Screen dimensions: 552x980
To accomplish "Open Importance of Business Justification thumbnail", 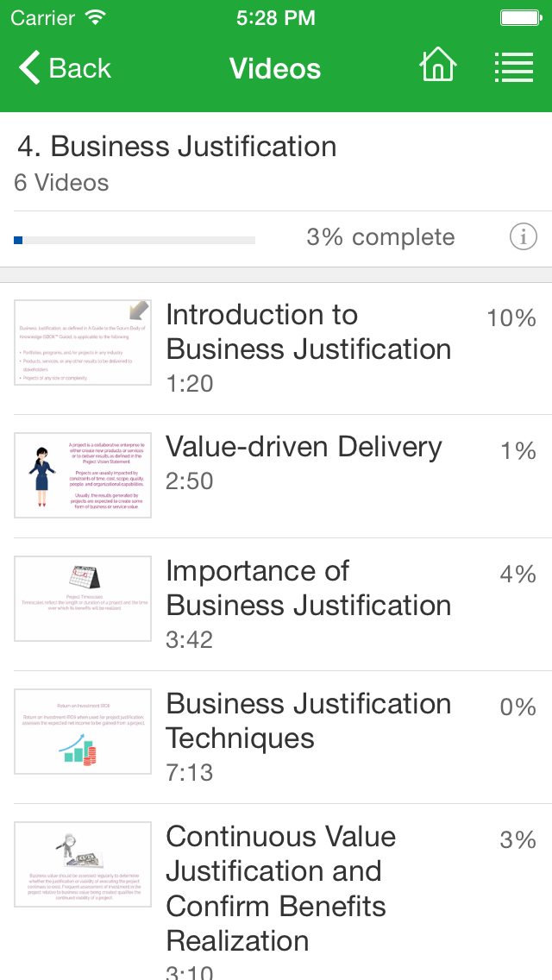I will [83, 598].
